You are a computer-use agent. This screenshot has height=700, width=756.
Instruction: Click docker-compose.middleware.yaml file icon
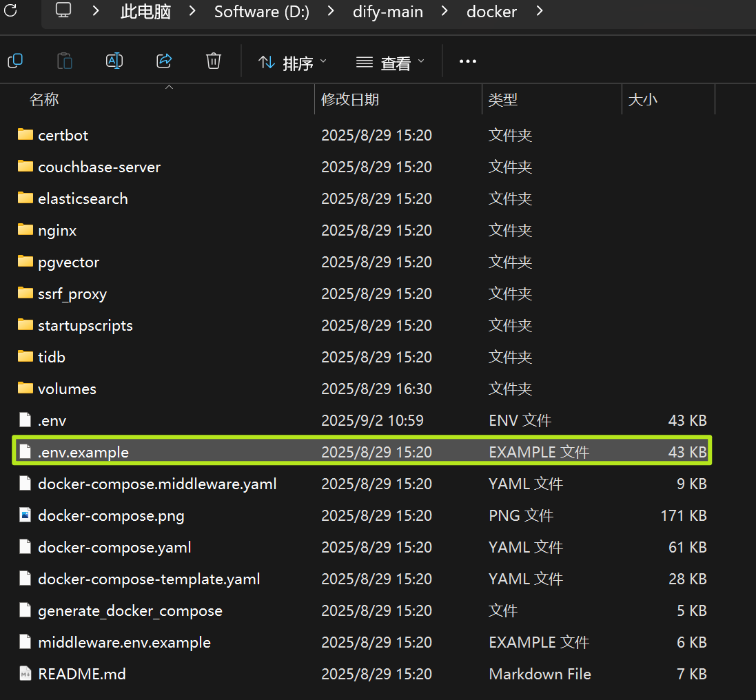coord(25,483)
